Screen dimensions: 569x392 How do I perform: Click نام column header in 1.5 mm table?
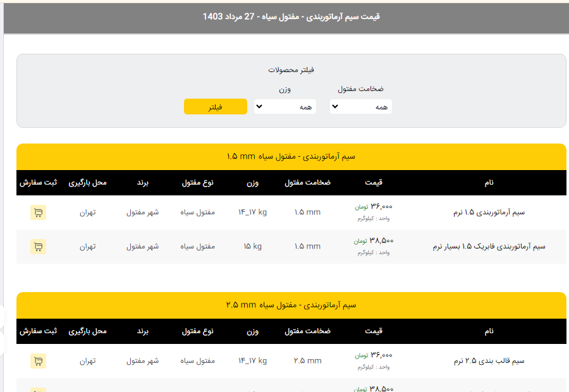click(x=489, y=183)
